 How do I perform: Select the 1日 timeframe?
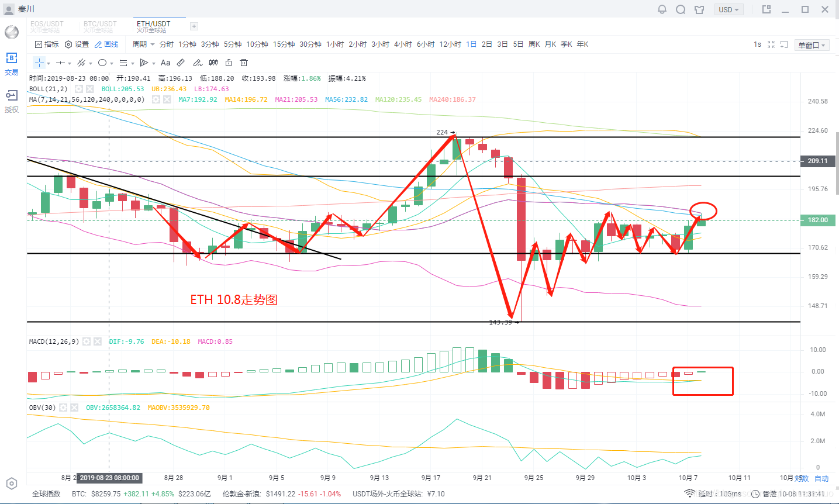471,44
